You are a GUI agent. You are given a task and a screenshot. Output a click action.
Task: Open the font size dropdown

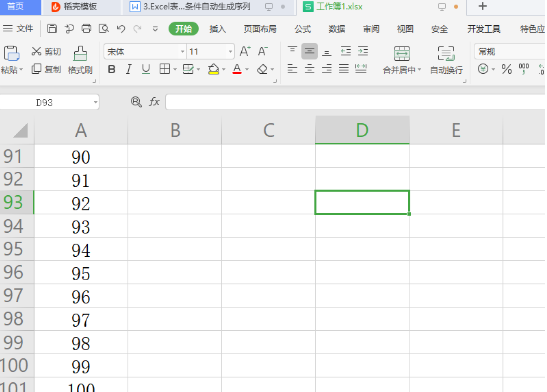tap(230, 52)
